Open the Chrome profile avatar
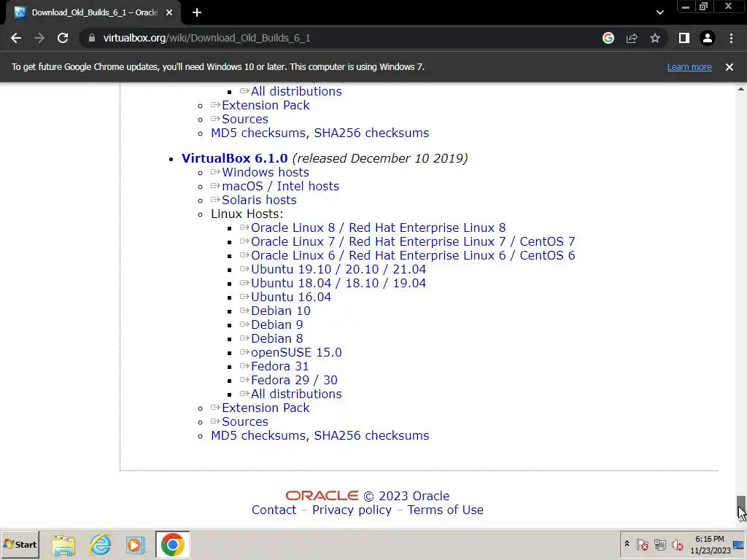 click(x=708, y=38)
